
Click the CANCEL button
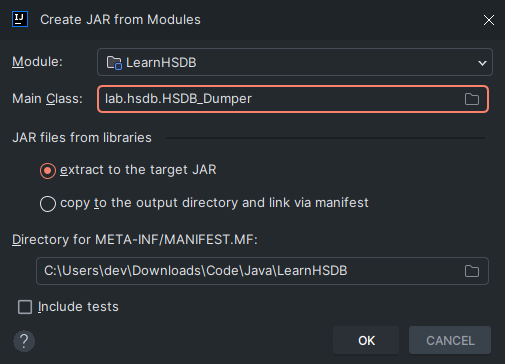point(450,341)
